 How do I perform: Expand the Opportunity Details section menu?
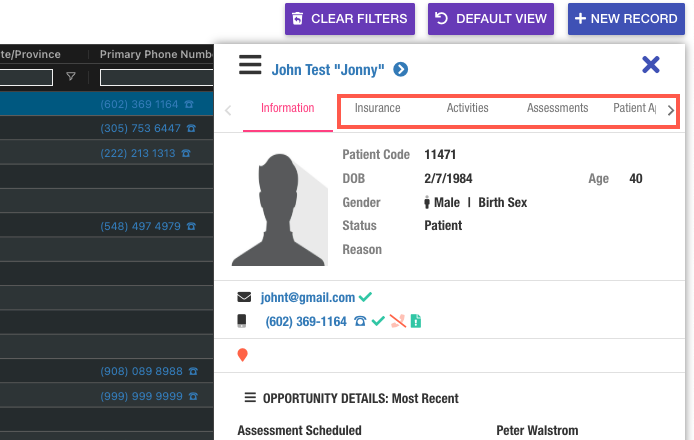click(250, 398)
